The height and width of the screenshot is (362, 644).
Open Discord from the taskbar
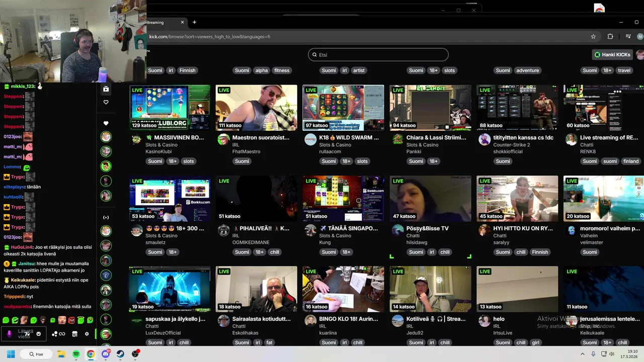click(106, 354)
